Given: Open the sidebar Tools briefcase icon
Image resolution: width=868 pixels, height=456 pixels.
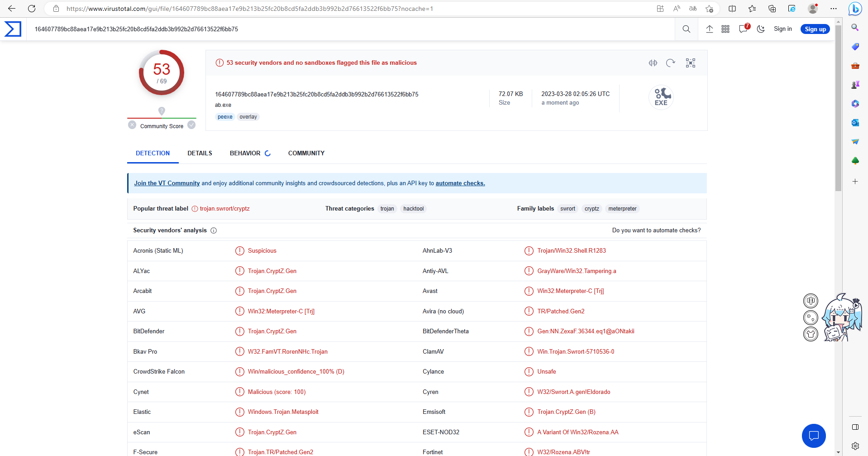Looking at the screenshot, I should [855, 66].
